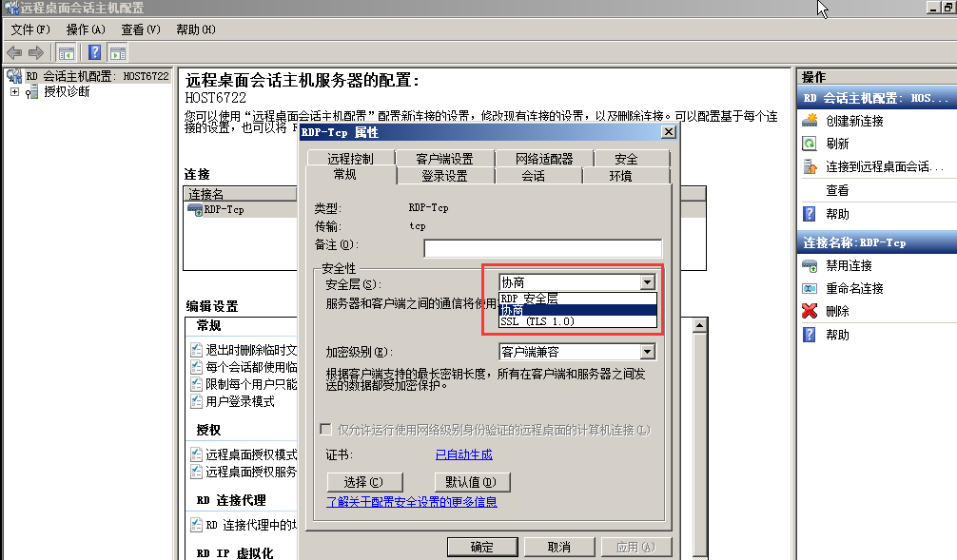The width and height of the screenshot is (957, 560).
Task: Click the red 删除 delete icon
Action: point(811,311)
